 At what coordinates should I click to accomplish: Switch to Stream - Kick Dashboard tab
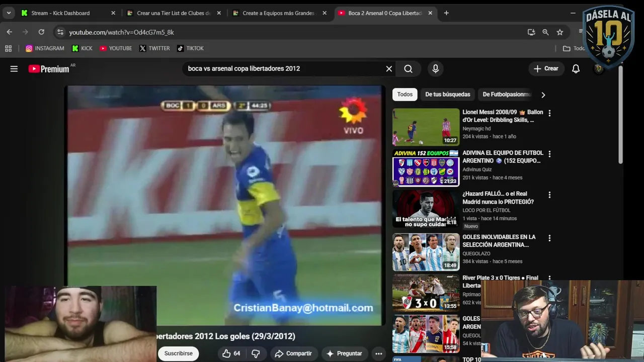coord(68,13)
